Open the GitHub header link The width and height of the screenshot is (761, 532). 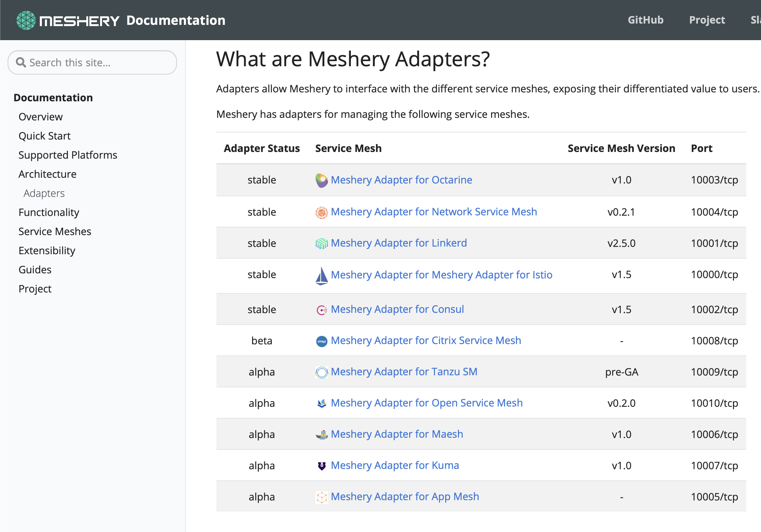[x=645, y=20]
